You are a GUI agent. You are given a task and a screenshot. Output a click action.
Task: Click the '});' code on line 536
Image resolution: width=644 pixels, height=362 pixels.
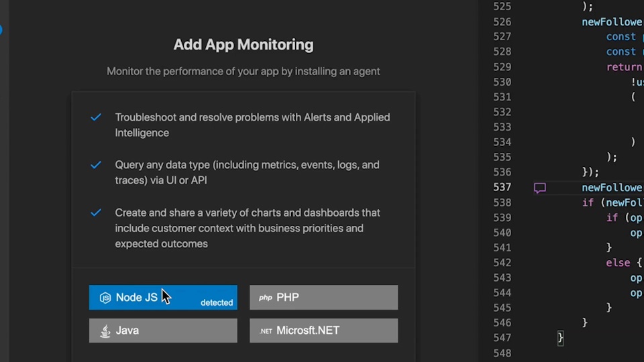pyautogui.click(x=590, y=172)
